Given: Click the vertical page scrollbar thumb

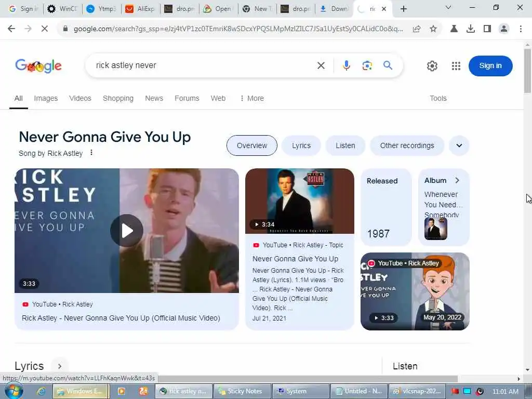Looking at the screenshot, I should coord(527,71).
